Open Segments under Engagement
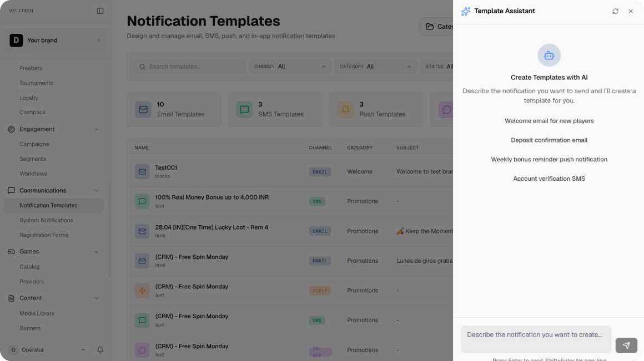644x361 pixels. pyautogui.click(x=32, y=159)
